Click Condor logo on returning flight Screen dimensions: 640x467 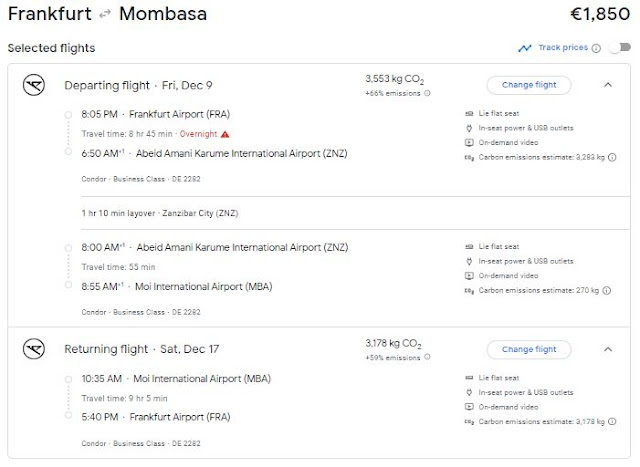(35, 349)
